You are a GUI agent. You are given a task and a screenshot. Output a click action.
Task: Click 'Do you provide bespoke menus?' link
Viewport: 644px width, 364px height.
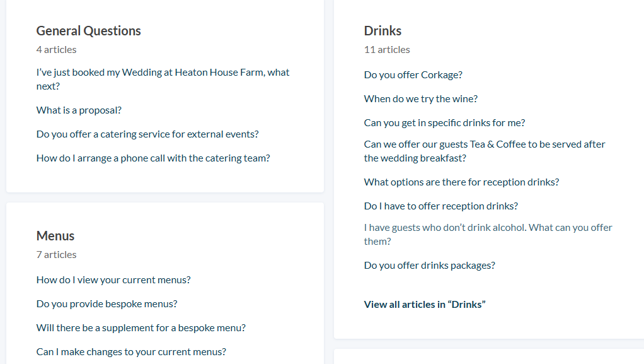(x=106, y=304)
